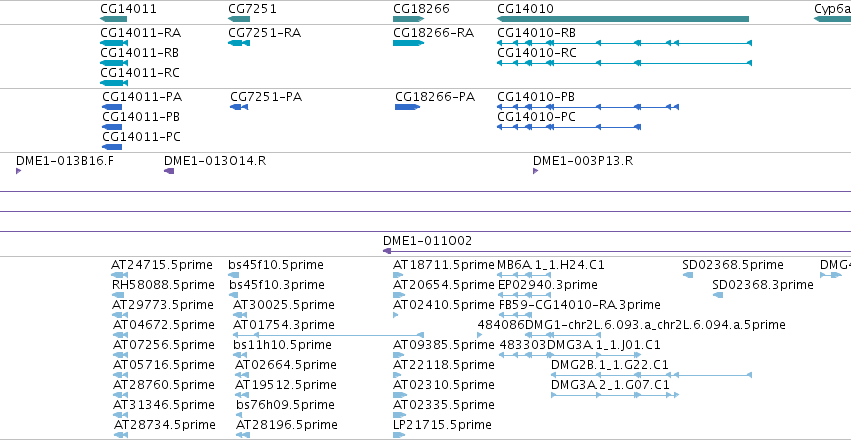Select transcript CG14011-RA
This screenshot has height=440, width=851.
tap(141, 33)
